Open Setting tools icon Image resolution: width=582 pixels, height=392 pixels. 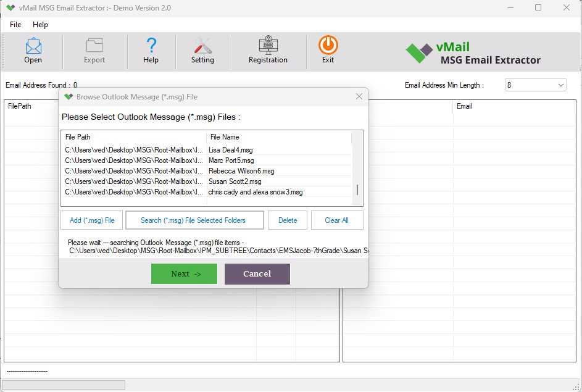pos(202,45)
